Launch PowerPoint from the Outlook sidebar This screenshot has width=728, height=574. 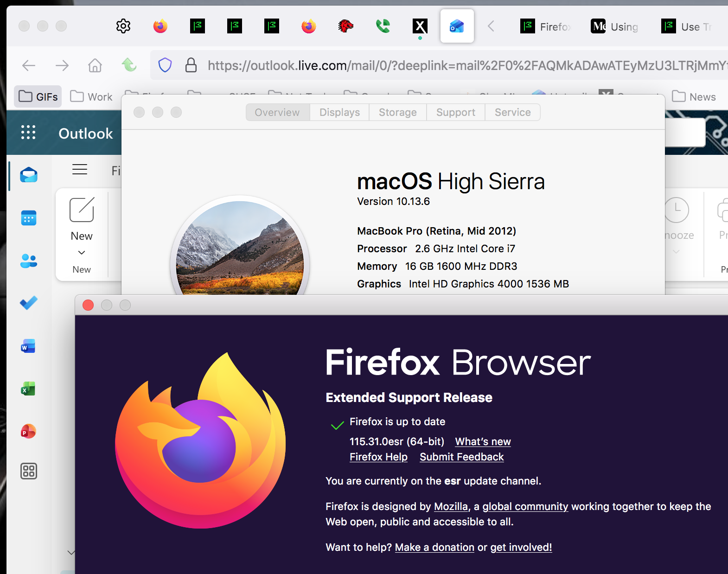tap(28, 432)
